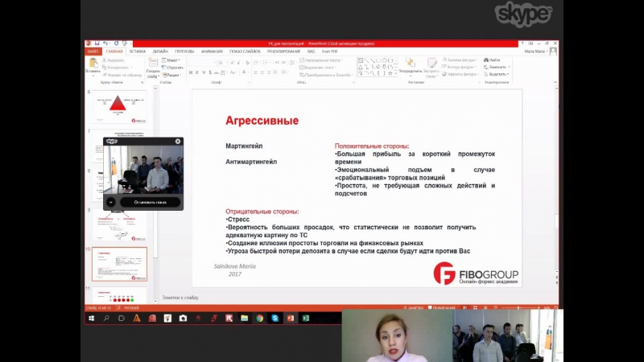Open Shape Outline (Контур фигуры) dropdown
Image resolution: width=644 pixels, height=362 pixels.
click(459, 67)
